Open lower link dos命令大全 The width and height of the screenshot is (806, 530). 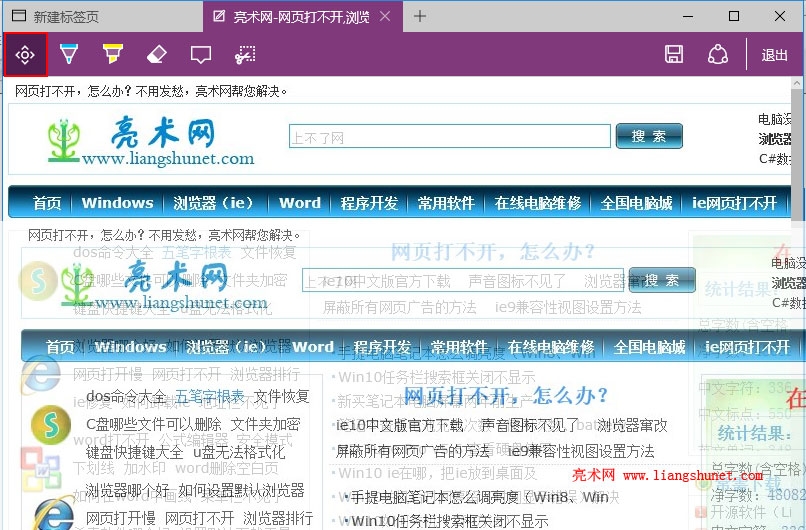126,396
